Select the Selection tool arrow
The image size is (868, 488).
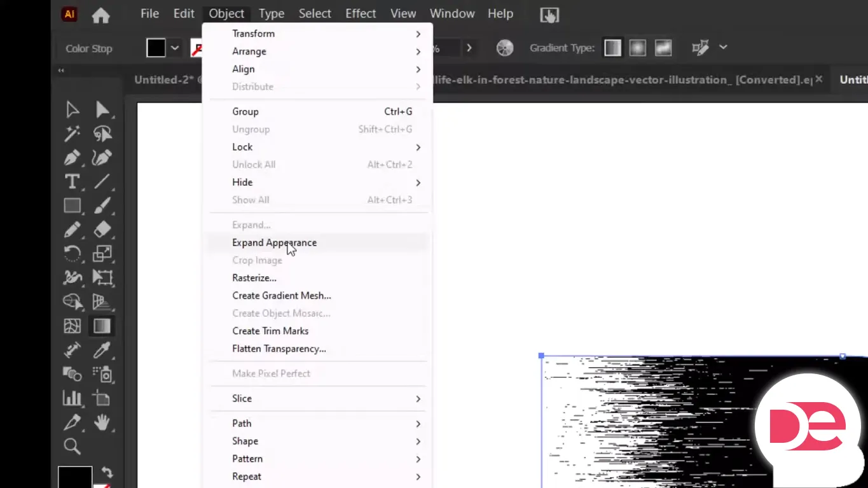[72, 109]
